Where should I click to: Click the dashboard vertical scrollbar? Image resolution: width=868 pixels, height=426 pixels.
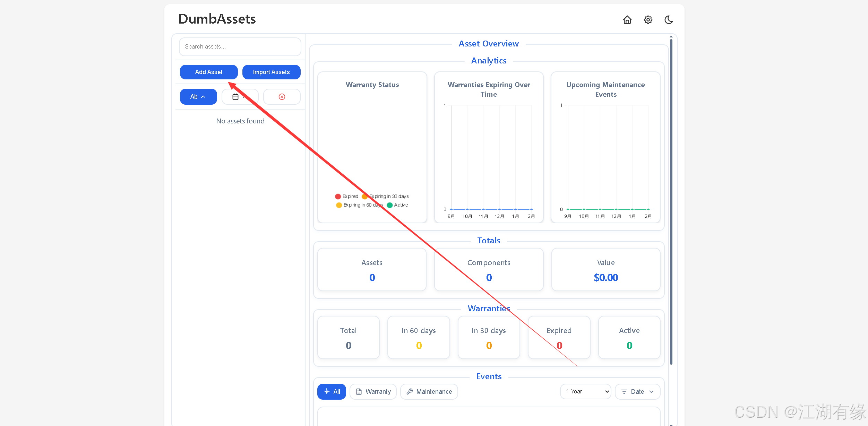671,201
